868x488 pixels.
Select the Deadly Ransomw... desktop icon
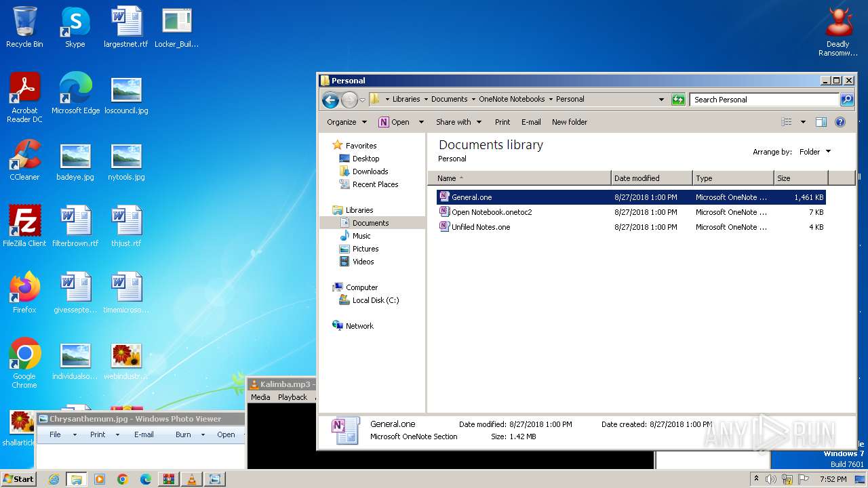pos(837,31)
